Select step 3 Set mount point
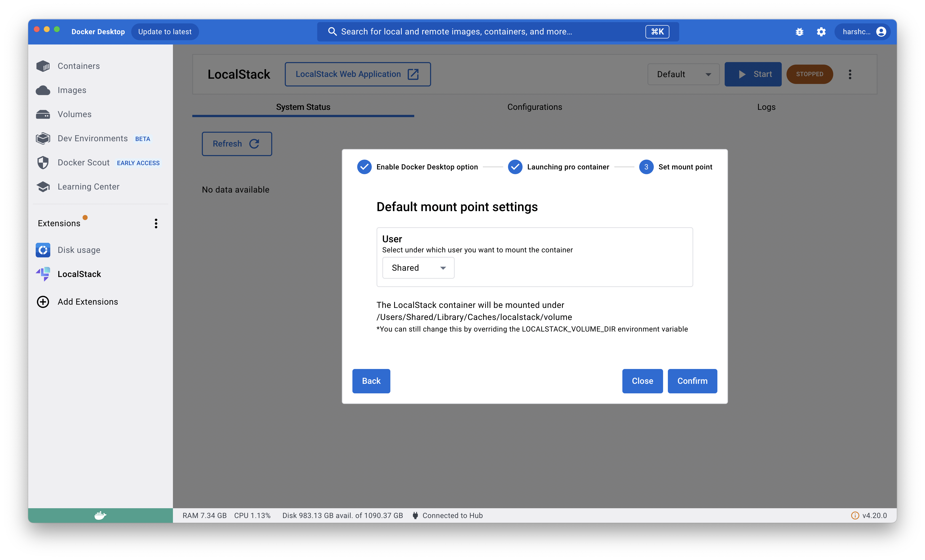The height and width of the screenshot is (560, 925). coord(646,167)
